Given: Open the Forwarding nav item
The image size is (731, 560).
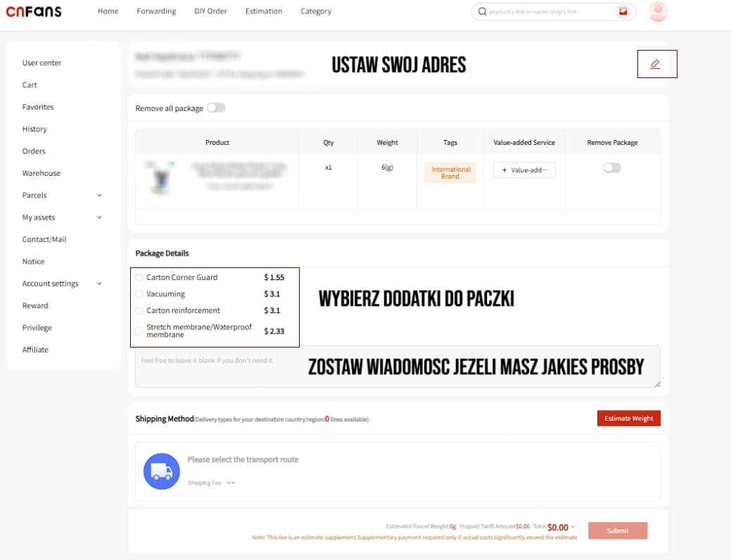Looking at the screenshot, I should (x=156, y=11).
